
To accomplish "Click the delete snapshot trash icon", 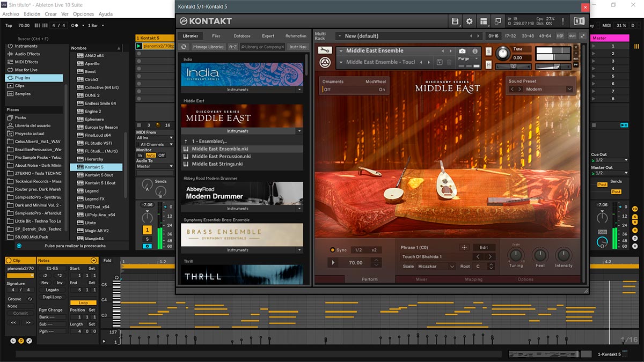I will pos(449,62).
